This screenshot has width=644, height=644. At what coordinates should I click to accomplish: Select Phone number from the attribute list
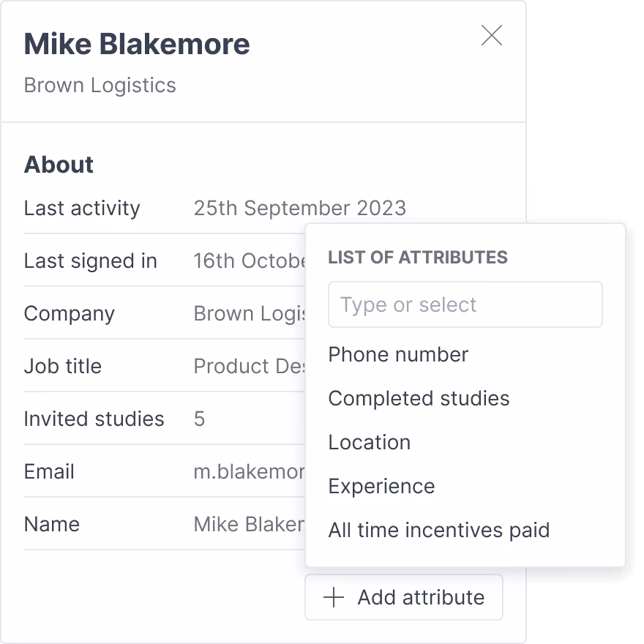tap(398, 354)
